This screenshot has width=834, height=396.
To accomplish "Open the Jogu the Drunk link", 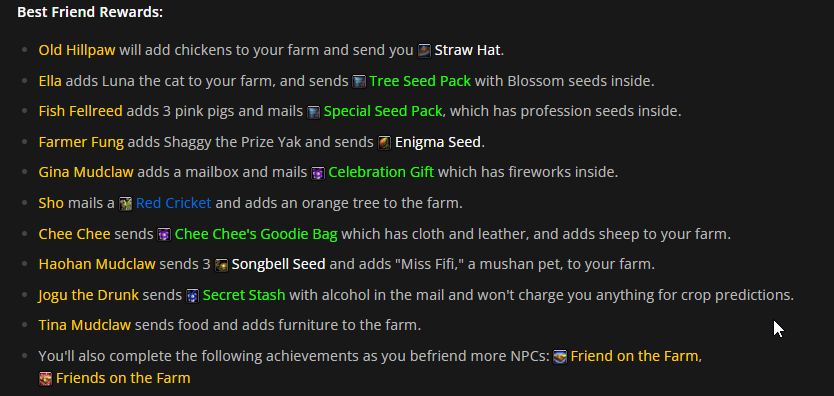I will [88, 296].
